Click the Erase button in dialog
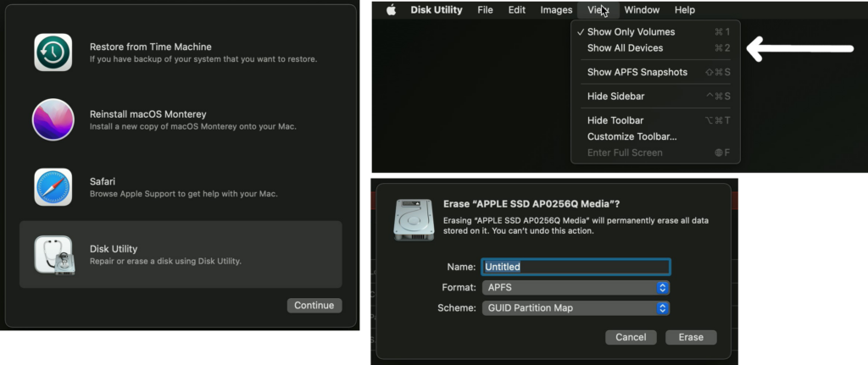The image size is (868, 365). click(690, 337)
